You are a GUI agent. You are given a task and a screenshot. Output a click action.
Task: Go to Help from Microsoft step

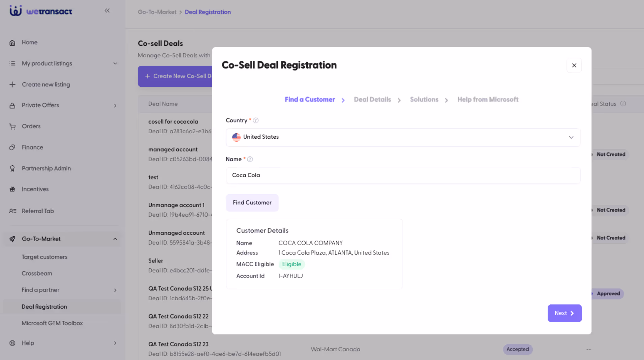coord(488,100)
